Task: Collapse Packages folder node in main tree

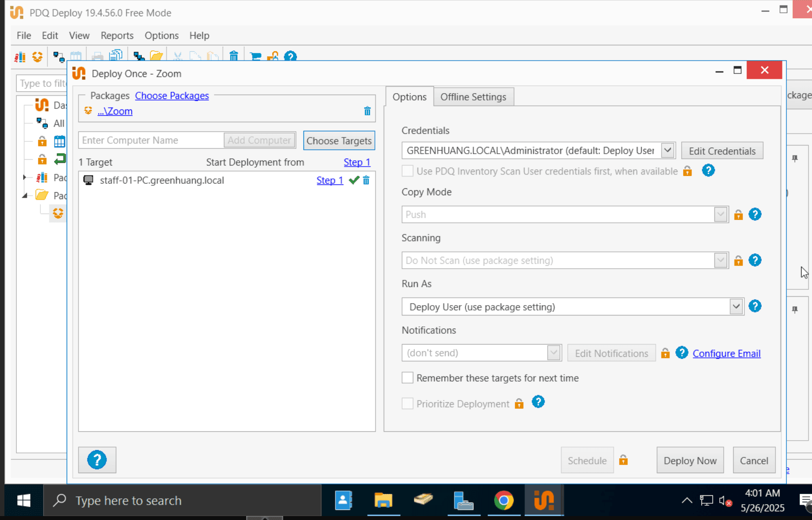Action: (x=25, y=196)
